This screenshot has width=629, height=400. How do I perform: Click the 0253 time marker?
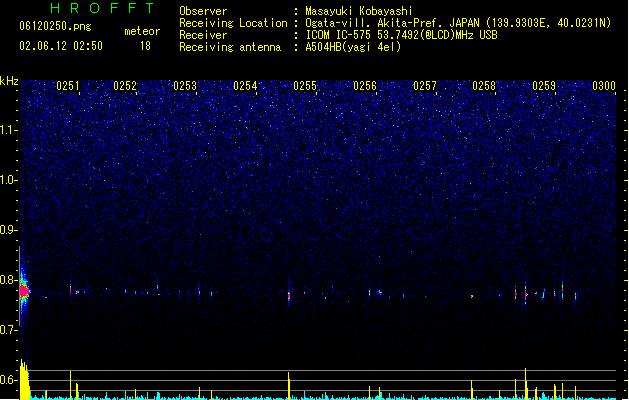coord(185,86)
